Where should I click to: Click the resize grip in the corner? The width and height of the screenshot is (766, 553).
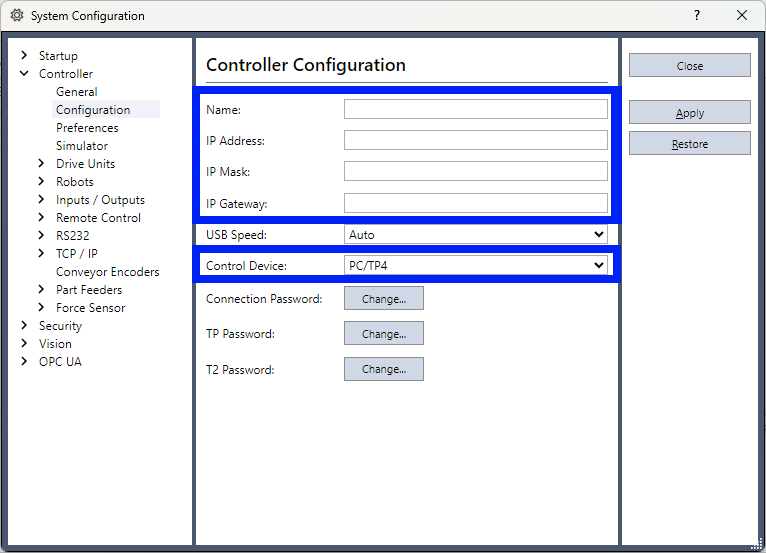758,543
